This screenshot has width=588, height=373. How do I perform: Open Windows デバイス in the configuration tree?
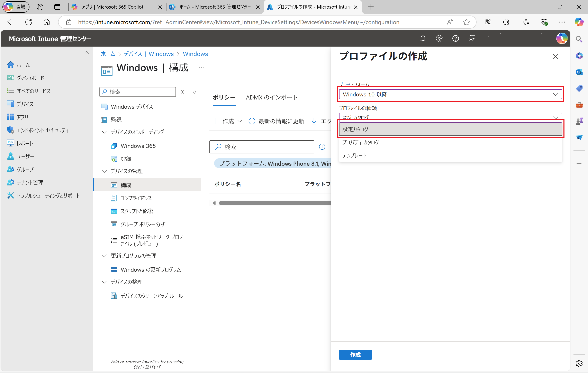[x=132, y=106]
